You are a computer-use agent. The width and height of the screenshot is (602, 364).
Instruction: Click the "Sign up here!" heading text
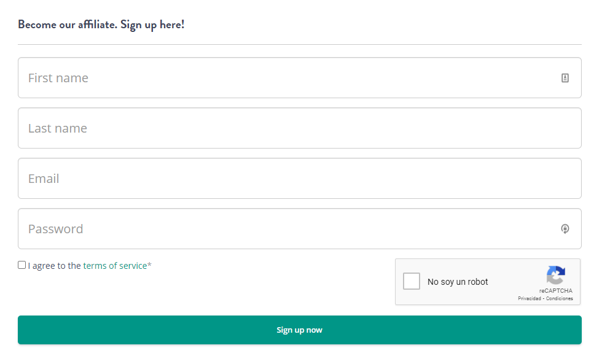tap(152, 25)
